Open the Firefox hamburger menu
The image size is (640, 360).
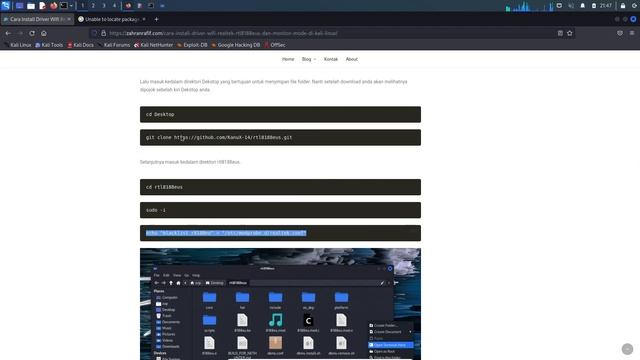[632, 33]
